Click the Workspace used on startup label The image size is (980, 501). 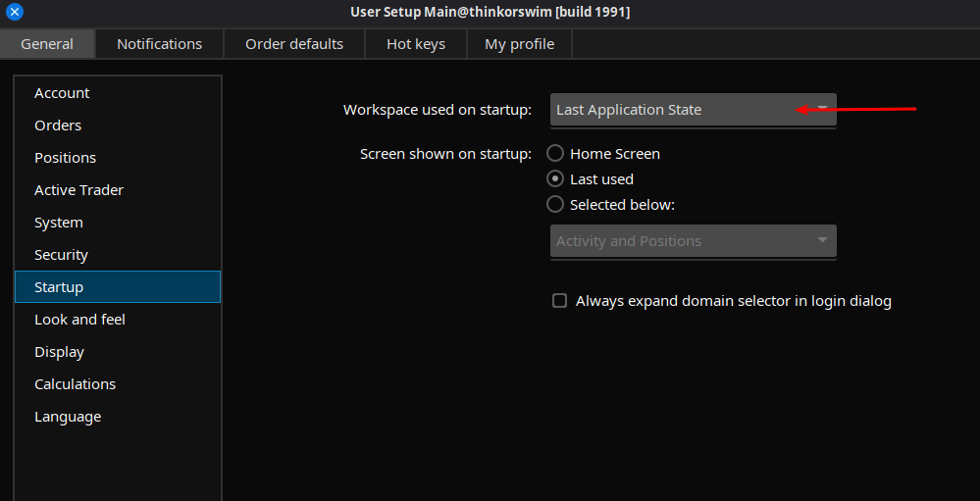(438, 110)
